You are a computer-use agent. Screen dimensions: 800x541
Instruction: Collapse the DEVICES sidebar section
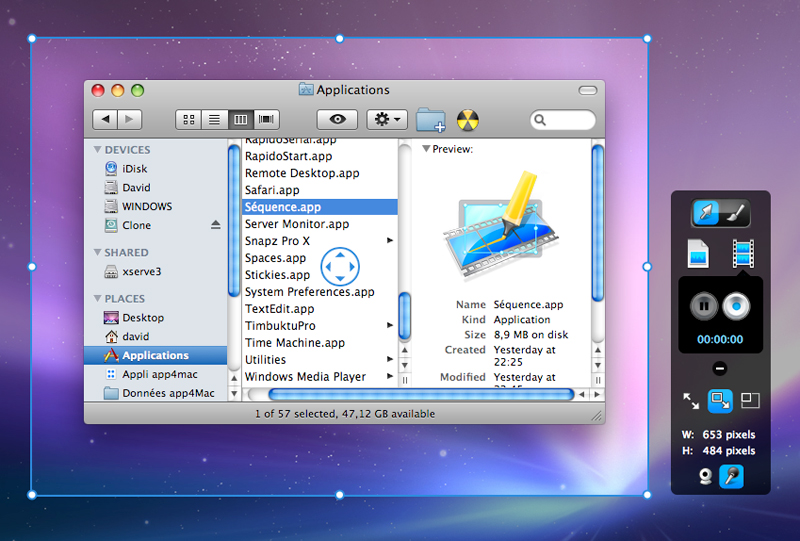[x=97, y=150]
